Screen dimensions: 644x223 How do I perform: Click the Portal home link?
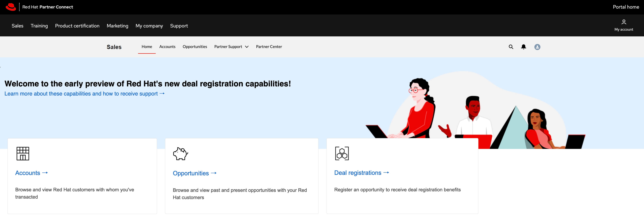[x=626, y=7]
